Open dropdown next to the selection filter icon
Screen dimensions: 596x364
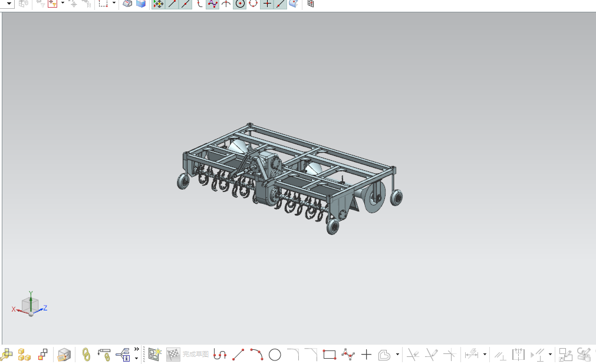point(62,3)
